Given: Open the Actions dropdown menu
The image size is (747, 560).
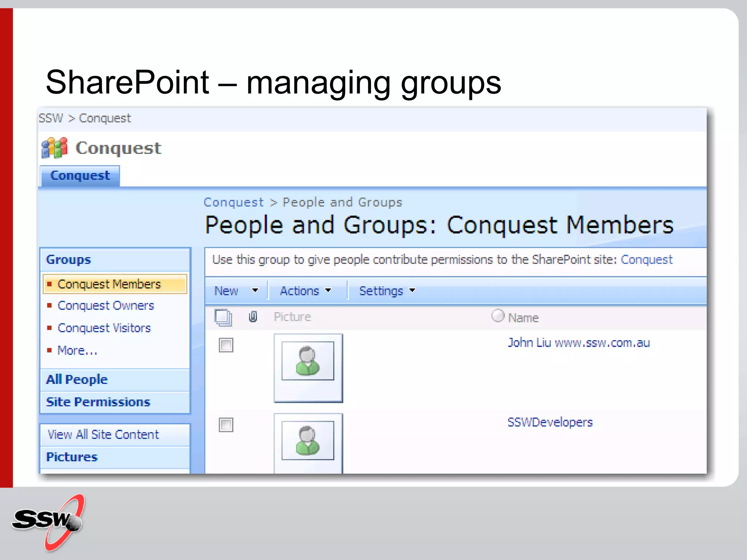Looking at the screenshot, I should 305,291.
